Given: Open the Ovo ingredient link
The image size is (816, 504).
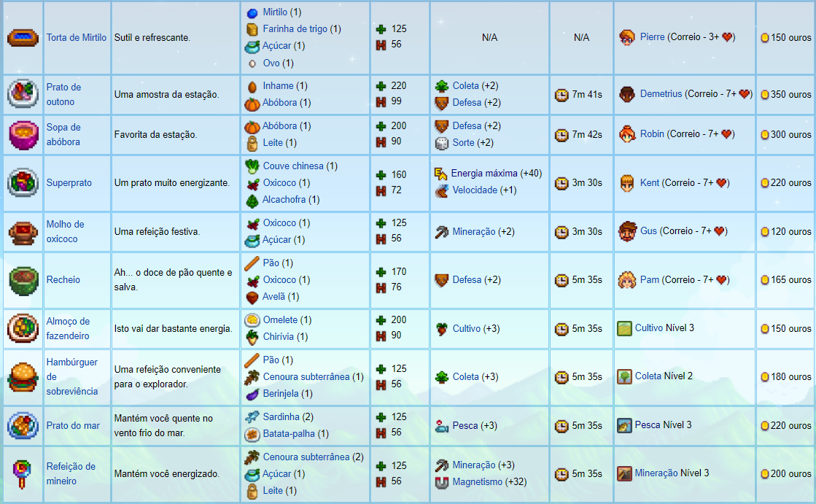Looking at the screenshot, I should [271, 63].
